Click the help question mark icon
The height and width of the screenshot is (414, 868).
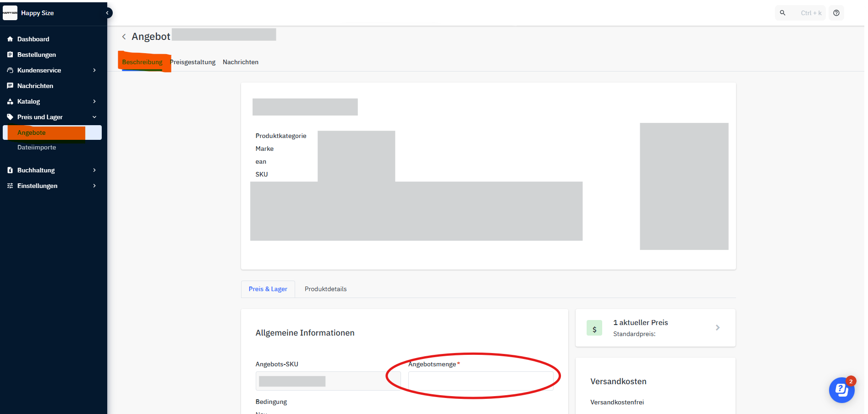[836, 13]
